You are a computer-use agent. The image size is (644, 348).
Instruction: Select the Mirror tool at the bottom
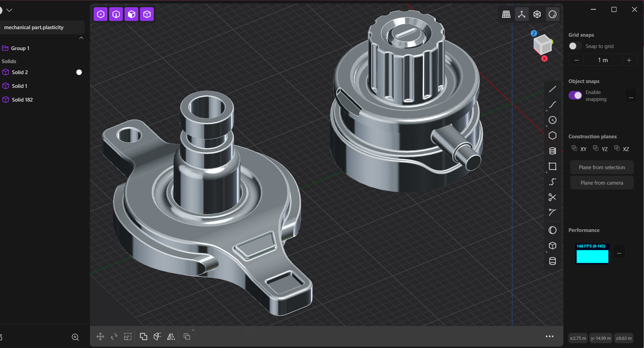[171, 336]
